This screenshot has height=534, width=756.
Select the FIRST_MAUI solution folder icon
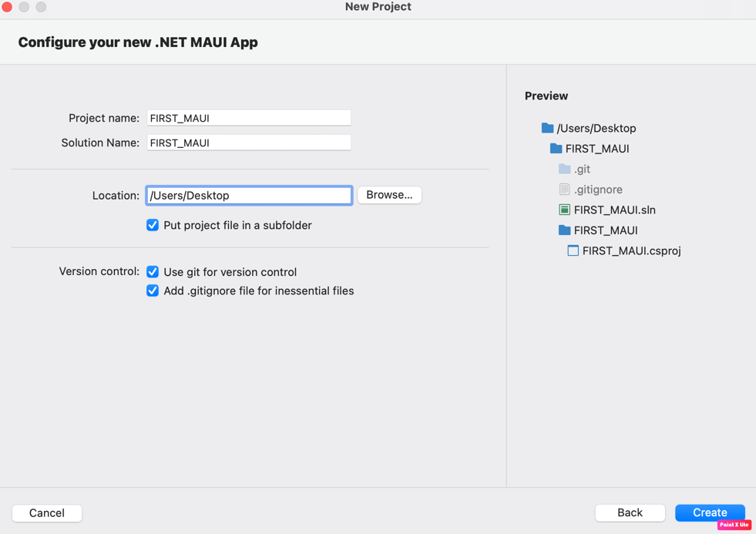tap(554, 148)
